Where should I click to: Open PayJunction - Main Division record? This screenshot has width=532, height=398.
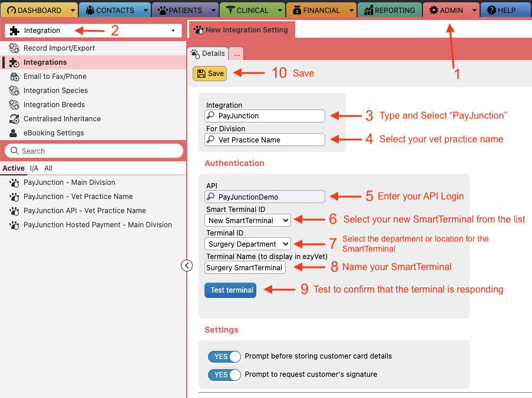click(69, 183)
